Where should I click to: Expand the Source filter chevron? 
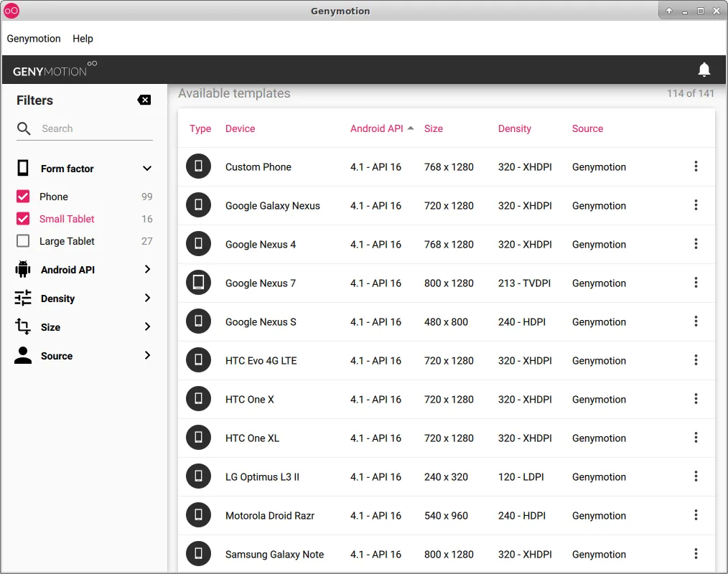coord(147,355)
